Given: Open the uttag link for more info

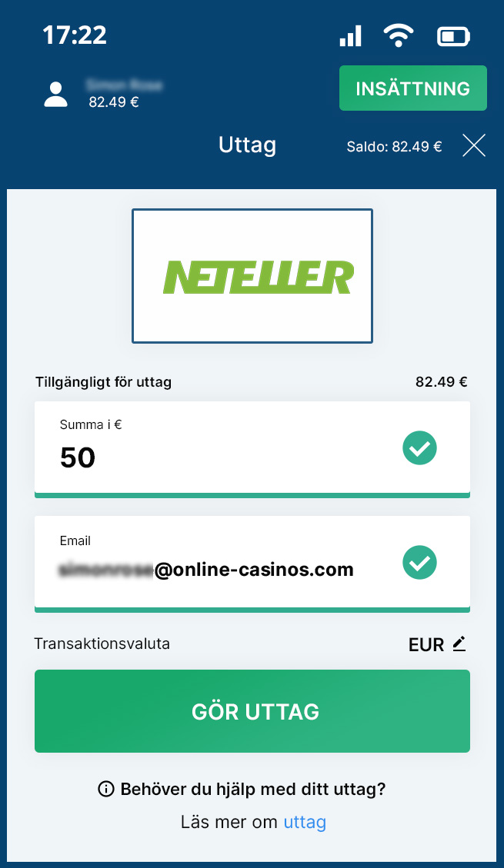Looking at the screenshot, I should 305,822.
